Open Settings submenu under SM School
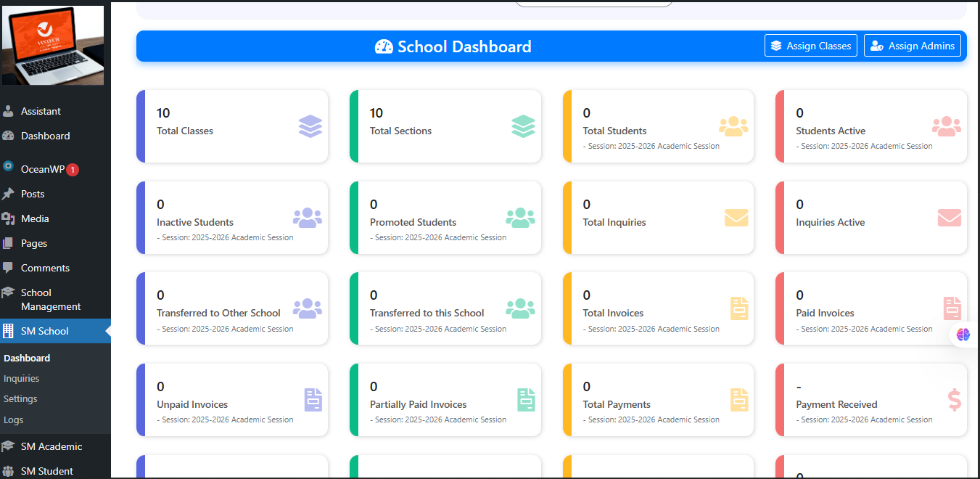The height and width of the screenshot is (479, 980). pos(20,398)
